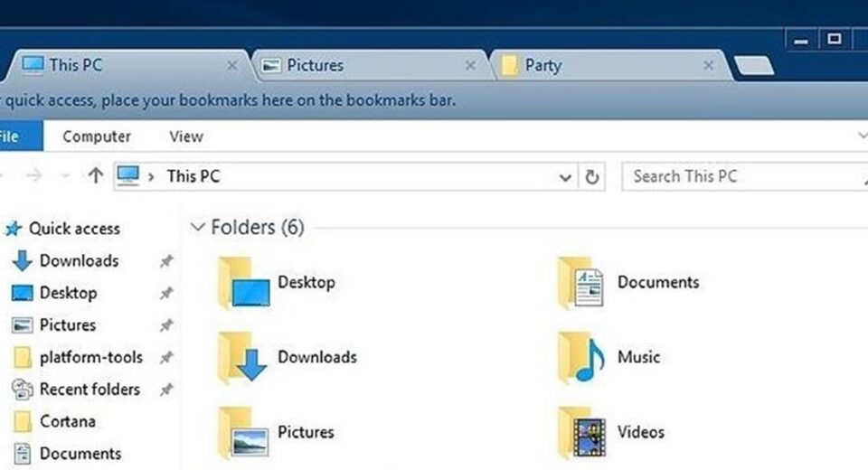Viewport: 868px width, 470px height.
Task: Select the Documents folder icon in Folders
Action: (580, 282)
